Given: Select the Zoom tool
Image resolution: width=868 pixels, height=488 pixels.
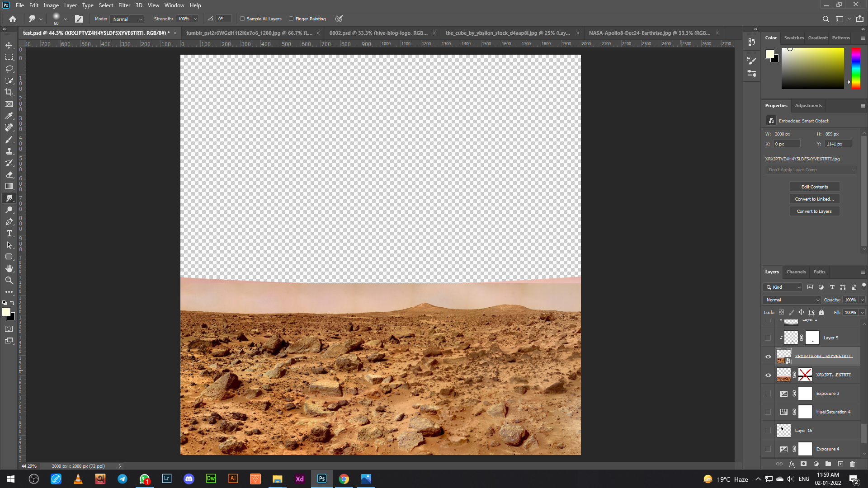Looking at the screenshot, I should (9, 280).
